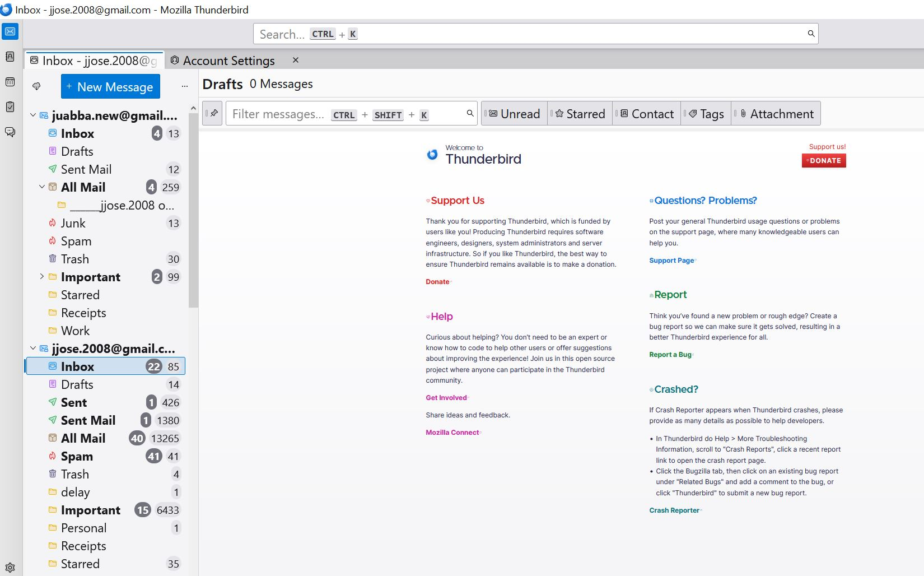Open the Settings gear icon
This screenshot has width=924, height=576.
click(10, 567)
